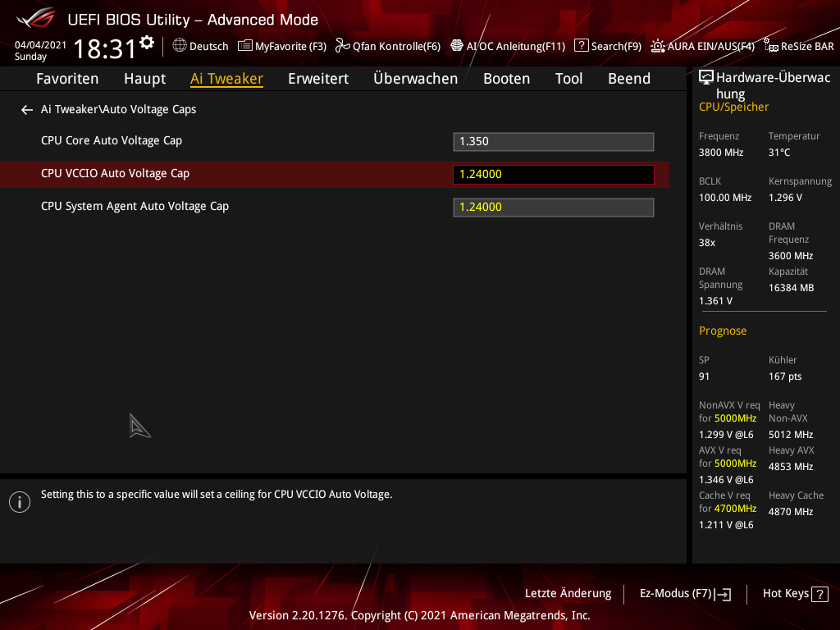Go to the Tool tab
Image resolution: width=840 pixels, height=630 pixels.
pos(568,79)
